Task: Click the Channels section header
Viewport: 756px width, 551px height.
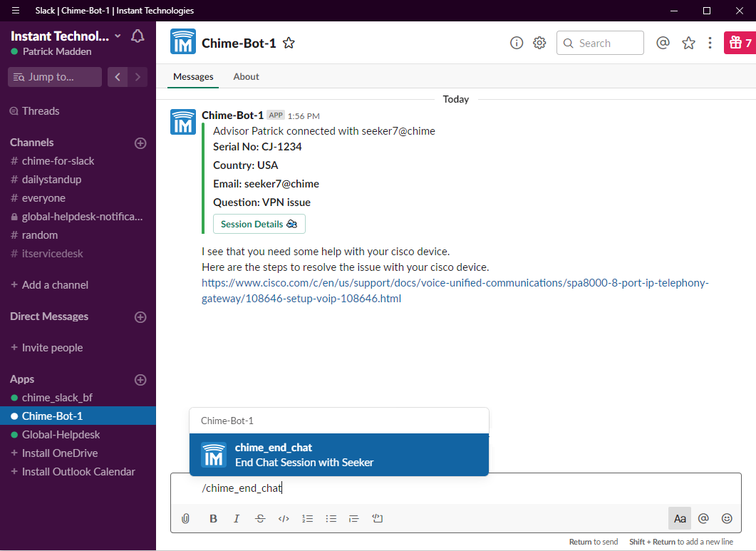Action: pos(32,143)
